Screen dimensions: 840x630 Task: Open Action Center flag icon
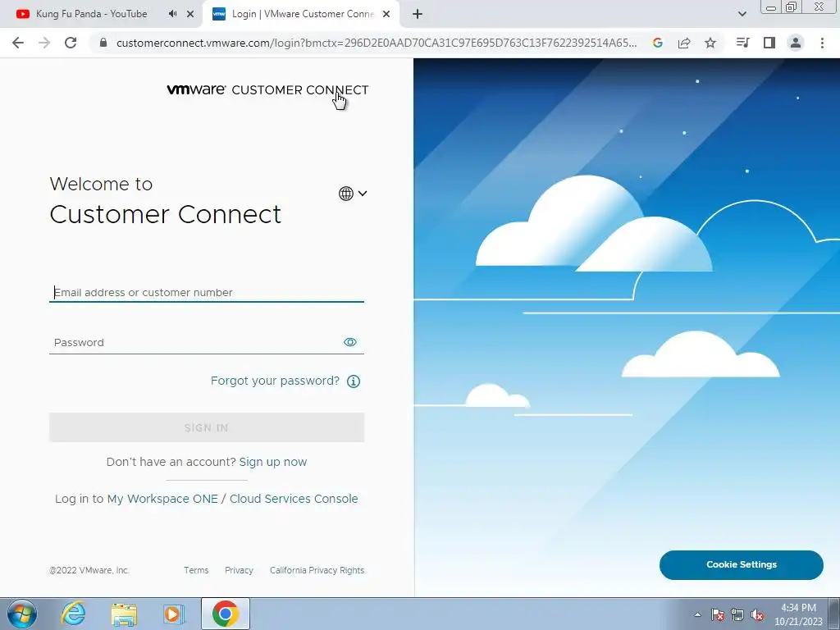718,614
